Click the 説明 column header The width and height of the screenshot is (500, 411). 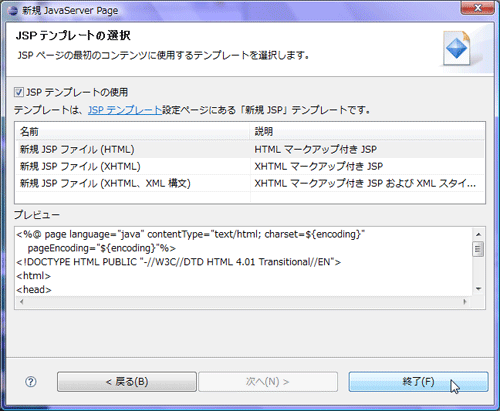[x=367, y=132]
